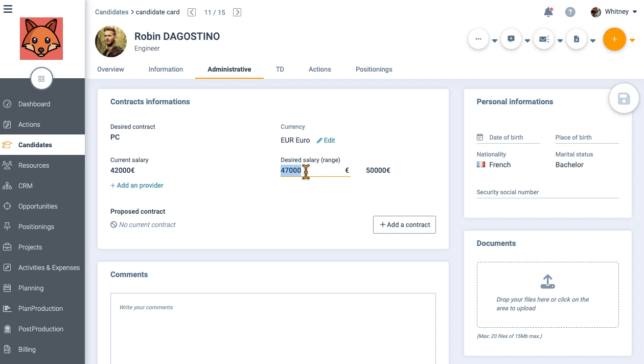
Task: Open the Information tab
Action: (166, 69)
